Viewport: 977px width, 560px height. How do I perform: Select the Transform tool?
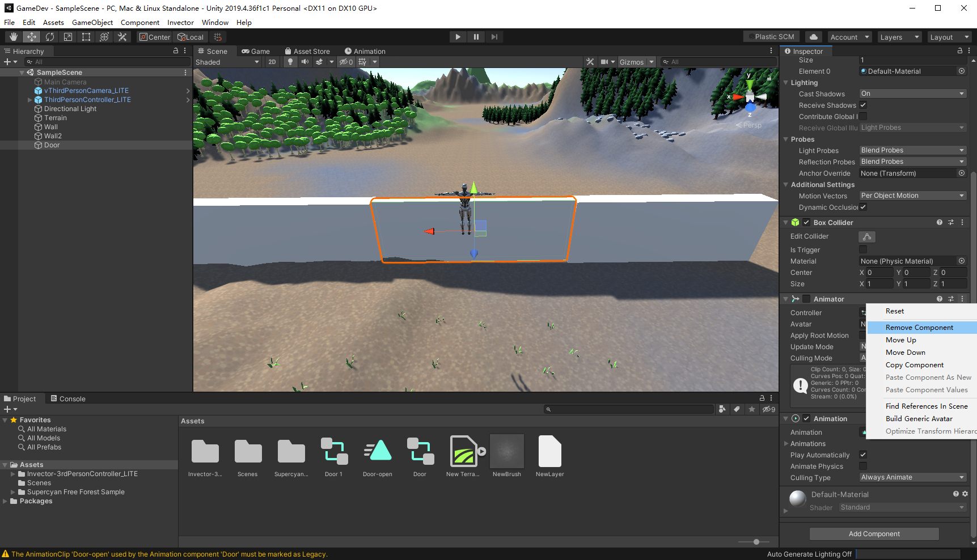click(x=104, y=37)
